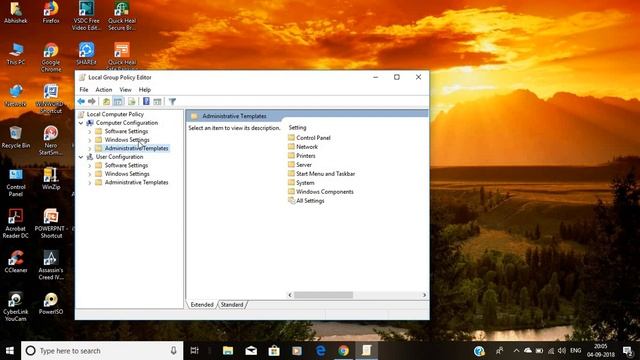The image size is (640, 360).
Task: Open the CCleaner desktop icon
Action: tap(16, 262)
